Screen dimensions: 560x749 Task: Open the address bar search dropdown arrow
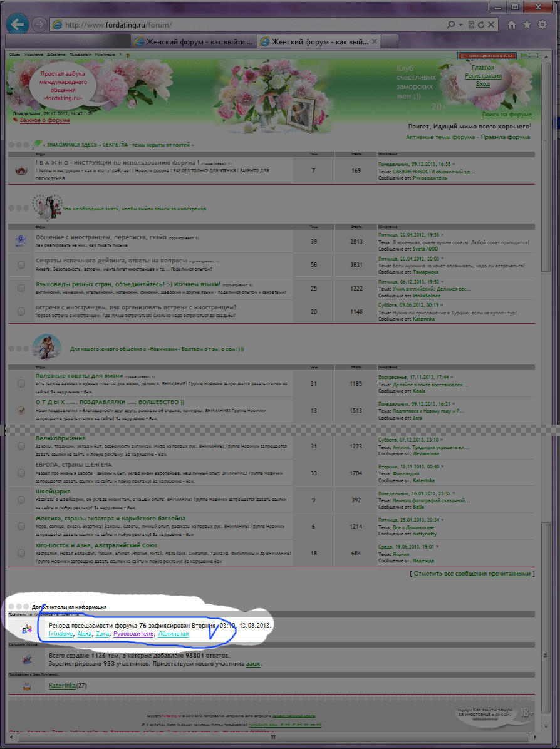[x=460, y=24]
